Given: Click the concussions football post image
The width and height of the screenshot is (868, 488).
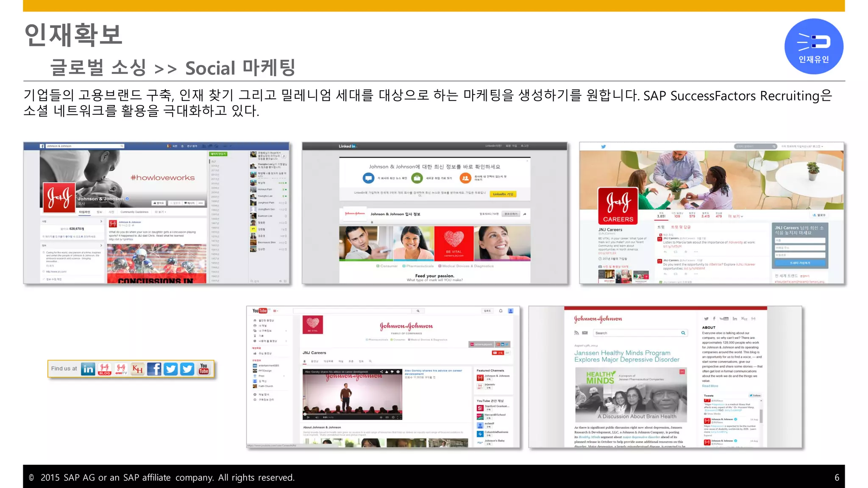Looking at the screenshot, I should (x=156, y=264).
